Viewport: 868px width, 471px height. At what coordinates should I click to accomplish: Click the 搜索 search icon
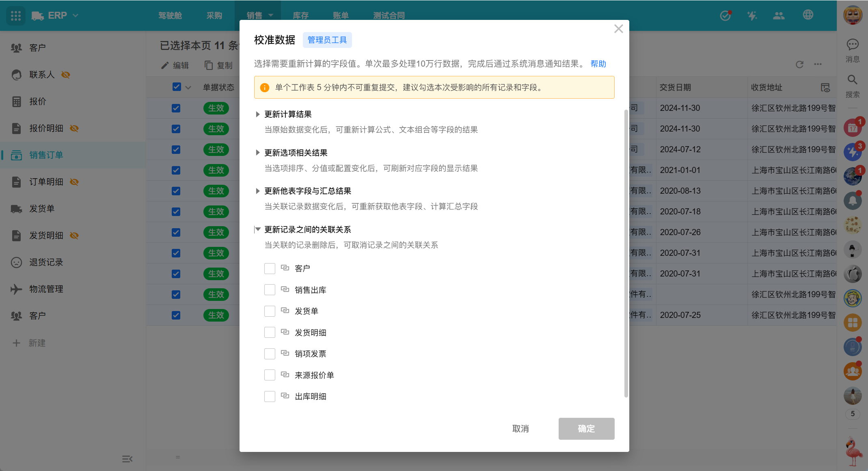point(853,86)
